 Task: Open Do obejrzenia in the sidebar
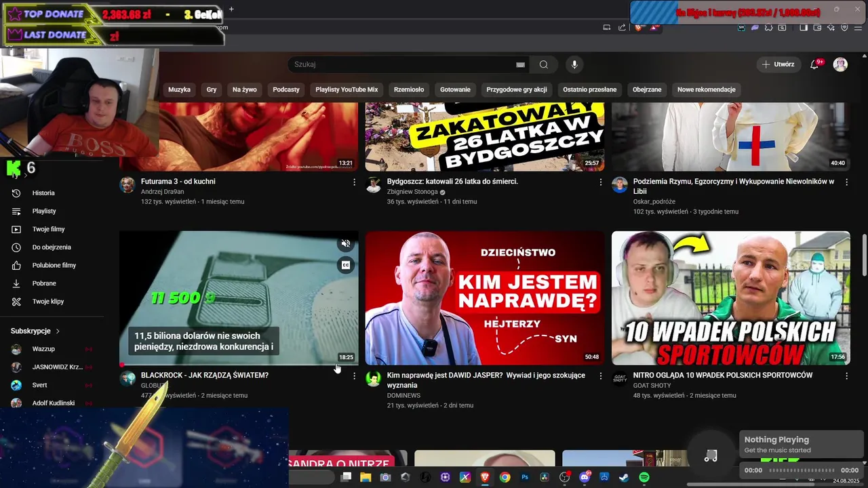(x=51, y=247)
